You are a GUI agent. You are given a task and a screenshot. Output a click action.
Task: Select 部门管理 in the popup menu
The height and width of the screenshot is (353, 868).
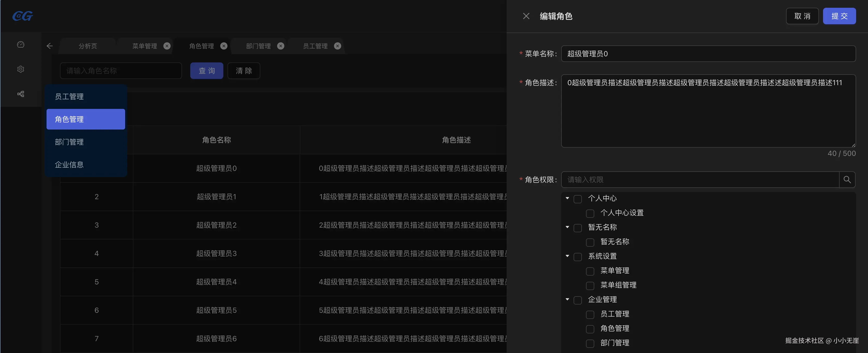coord(70,142)
